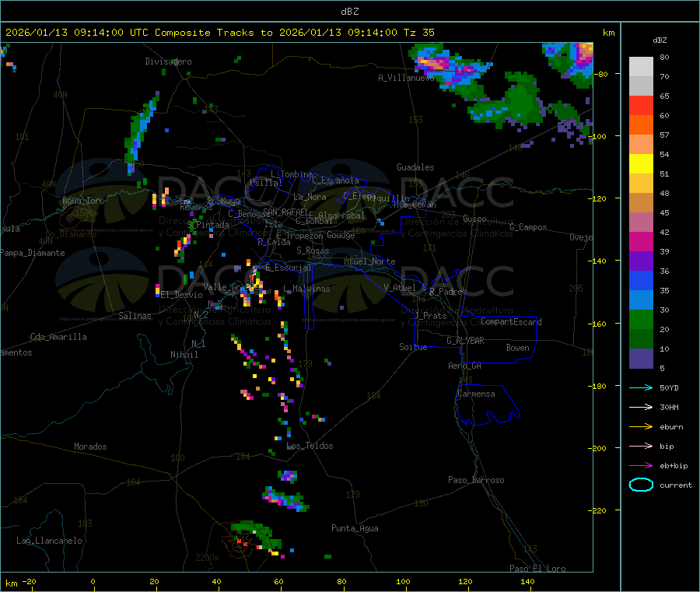Click the 'current' legend label
This screenshot has height=592, width=700.
pyautogui.click(x=676, y=485)
